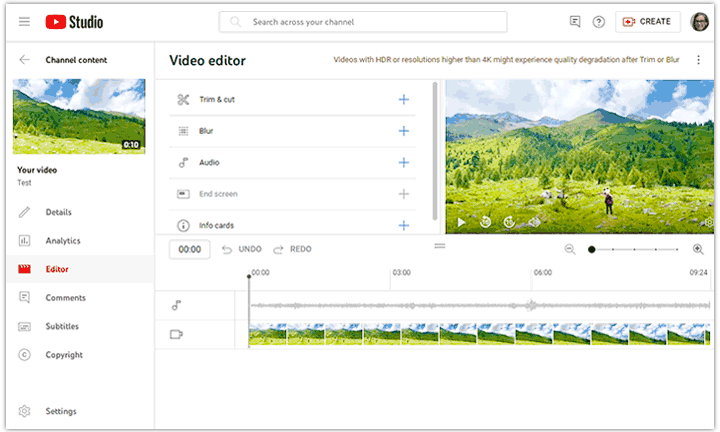Screen dimensions: 720x432
Task: Expand the Trim & cut option
Action: pos(404,99)
